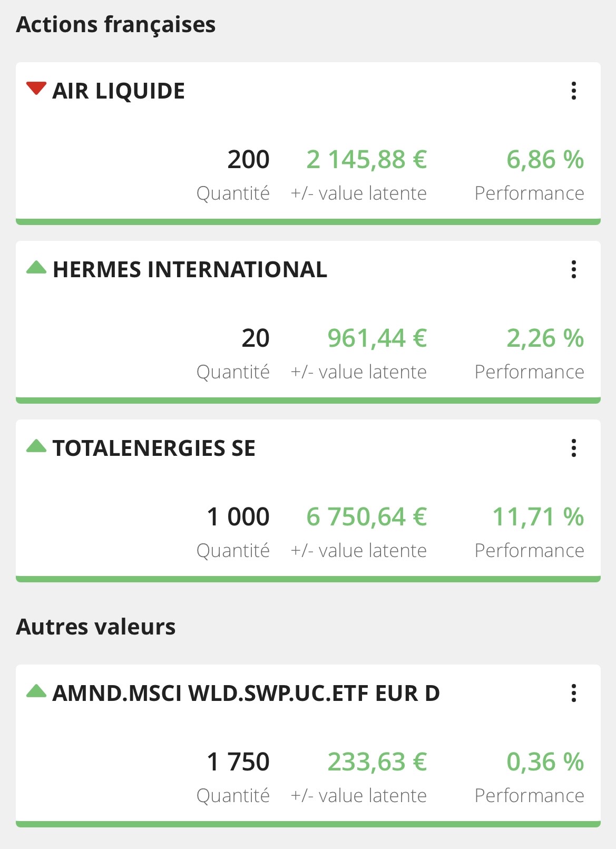Open the AIR LIQUIDE stock title
Viewport: 616px width, 849px height.
coord(119,91)
